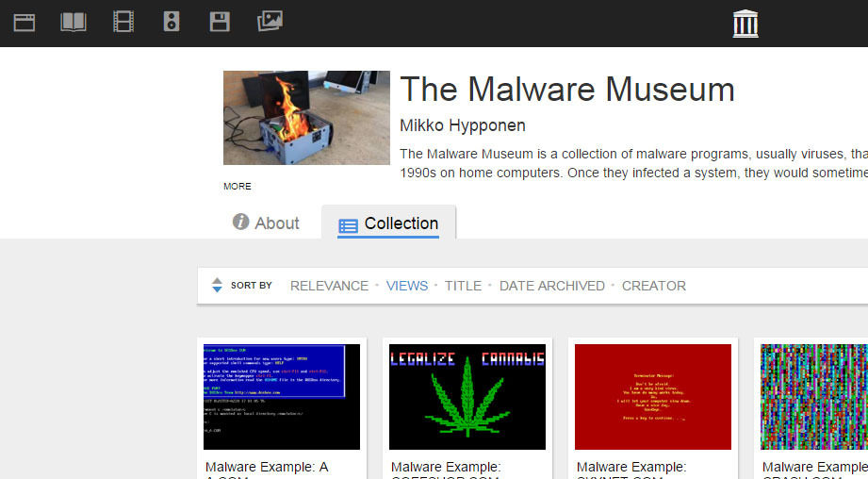
Task: Click The Malware Museum heading
Action: [567, 90]
